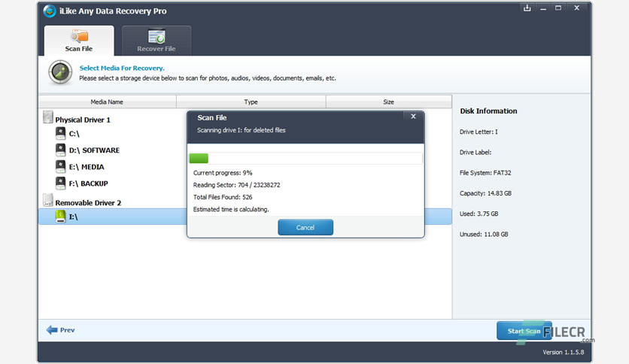Click the Removable Driver 2 disk icon

coord(47,200)
